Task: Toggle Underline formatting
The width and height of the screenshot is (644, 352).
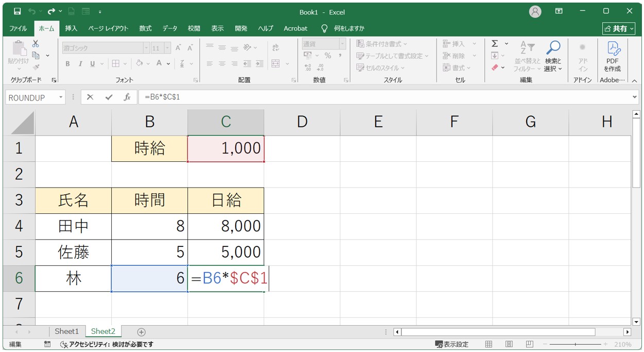Action: click(x=93, y=64)
